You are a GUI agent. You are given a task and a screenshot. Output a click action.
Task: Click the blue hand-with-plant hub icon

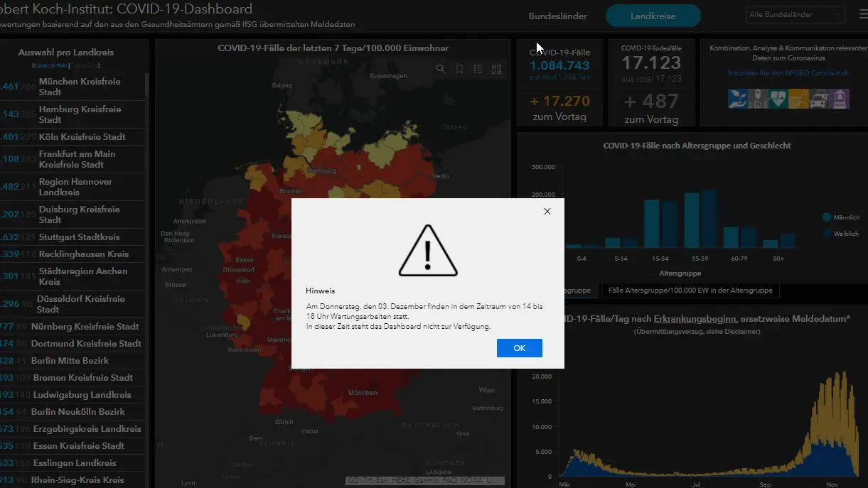click(x=737, y=99)
